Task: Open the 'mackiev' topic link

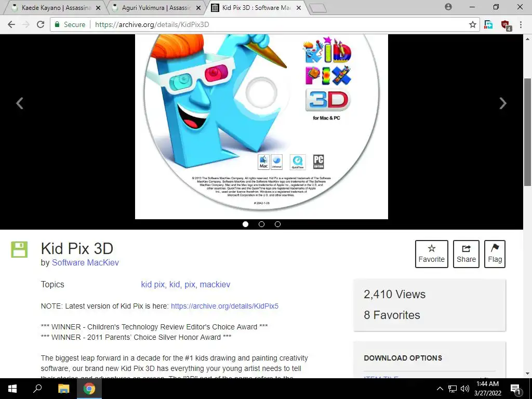Action: point(215,284)
